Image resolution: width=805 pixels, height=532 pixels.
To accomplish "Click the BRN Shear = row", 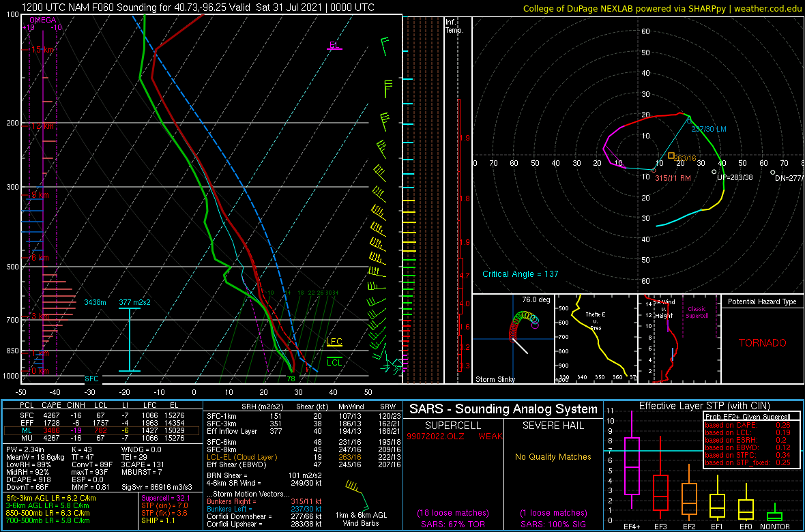I will click(265, 475).
